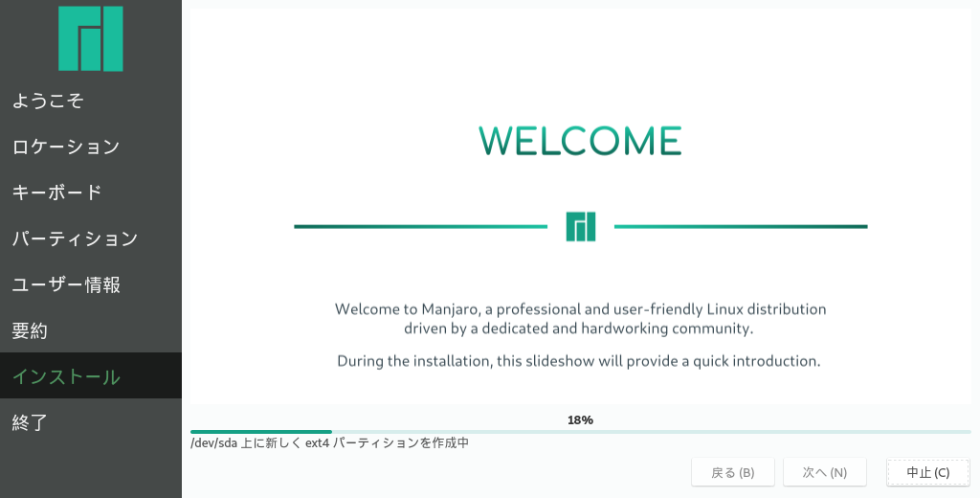
Task: Select the 要約 step in sidebar
Action: (x=91, y=329)
